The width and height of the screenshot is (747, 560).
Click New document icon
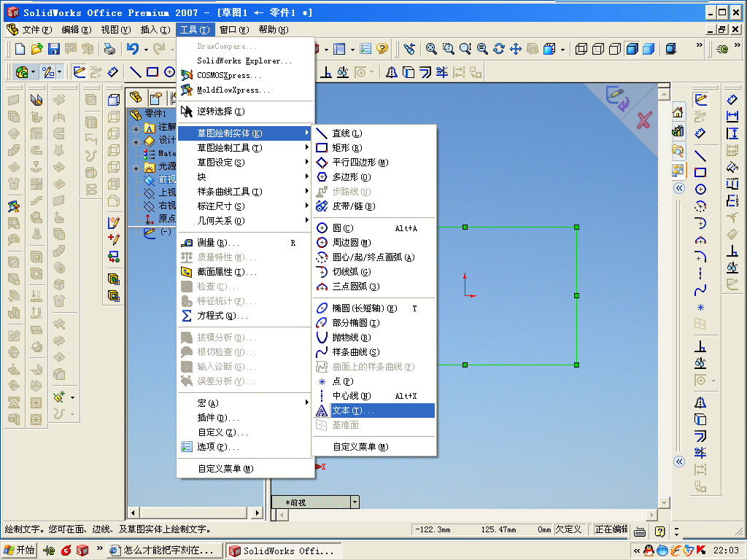[20, 49]
